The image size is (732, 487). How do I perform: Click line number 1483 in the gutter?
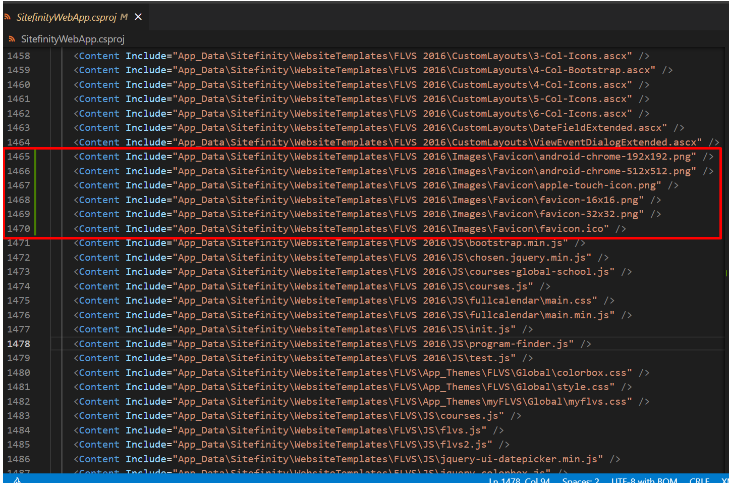19,416
